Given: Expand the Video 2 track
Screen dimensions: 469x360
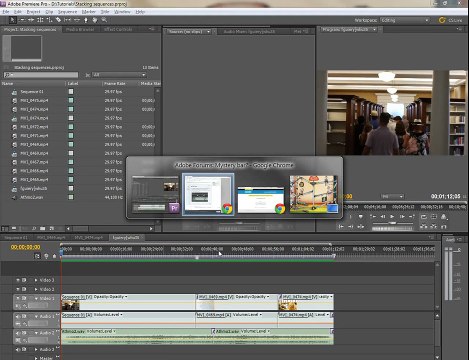Looking at the screenshot, I should [x=36, y=289].
